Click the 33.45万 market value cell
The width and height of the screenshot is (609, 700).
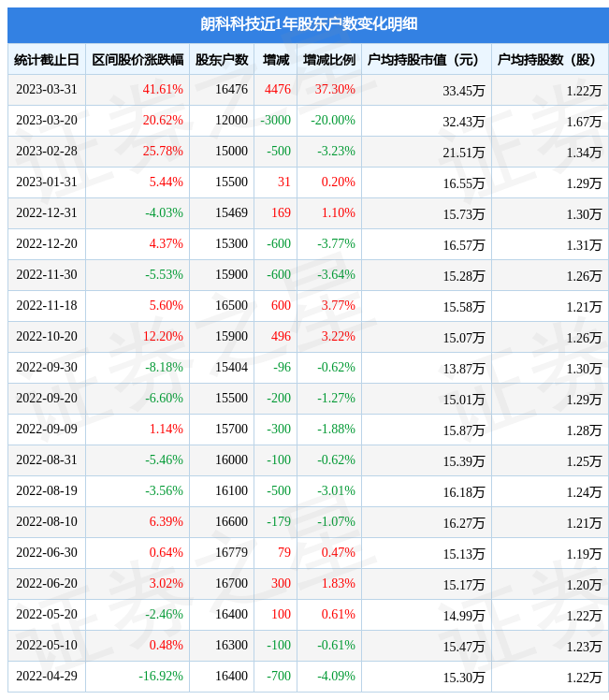pos(464,91)
